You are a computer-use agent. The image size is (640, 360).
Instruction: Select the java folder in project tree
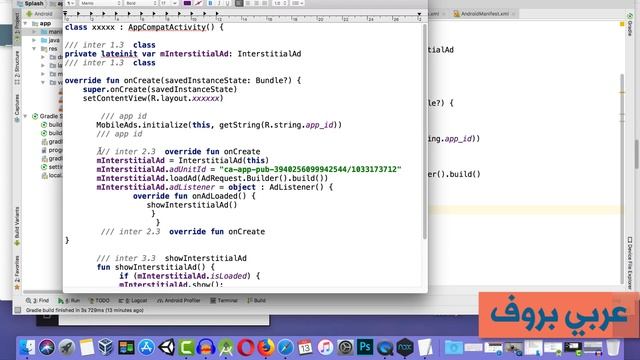pyautogui.click(x=50, y=40)
